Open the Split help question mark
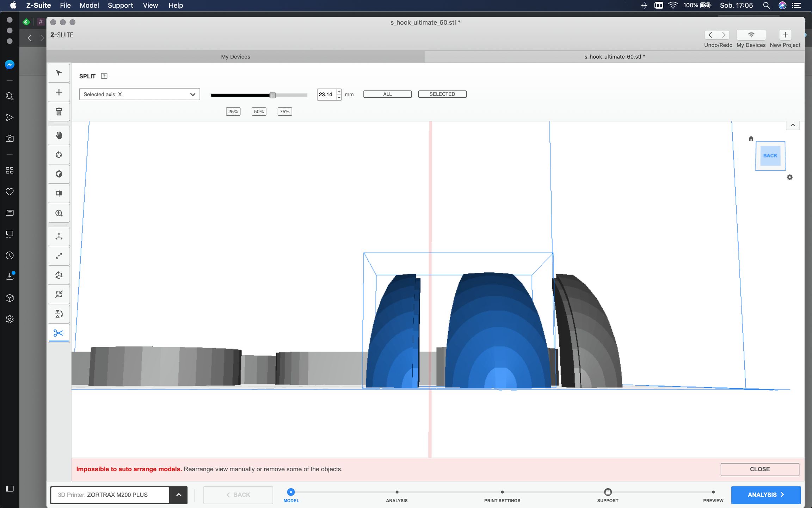 pyautogui.click(x=104, y=76)
